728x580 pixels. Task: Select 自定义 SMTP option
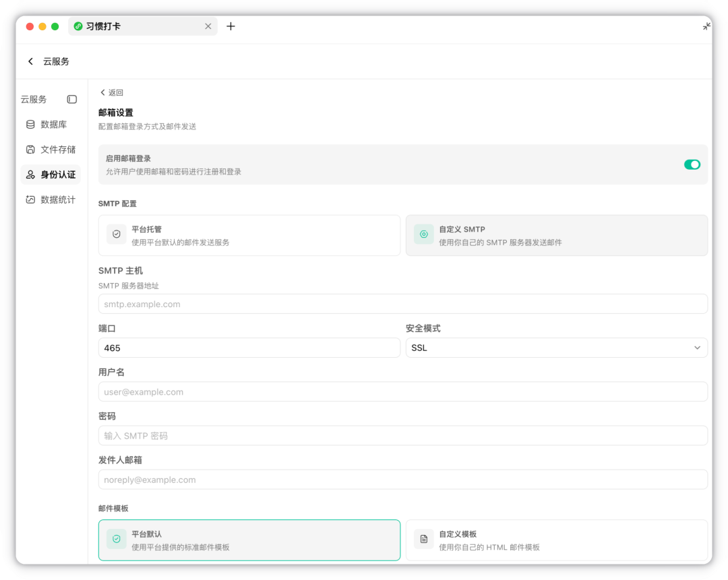[x=557, y=235]
